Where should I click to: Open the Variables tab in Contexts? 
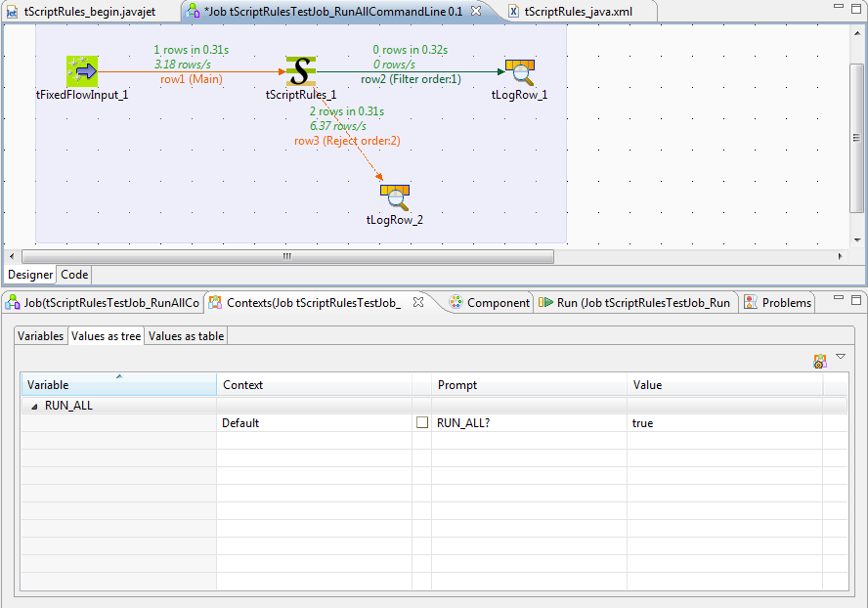pyautogui.click(x=40, y=335)
